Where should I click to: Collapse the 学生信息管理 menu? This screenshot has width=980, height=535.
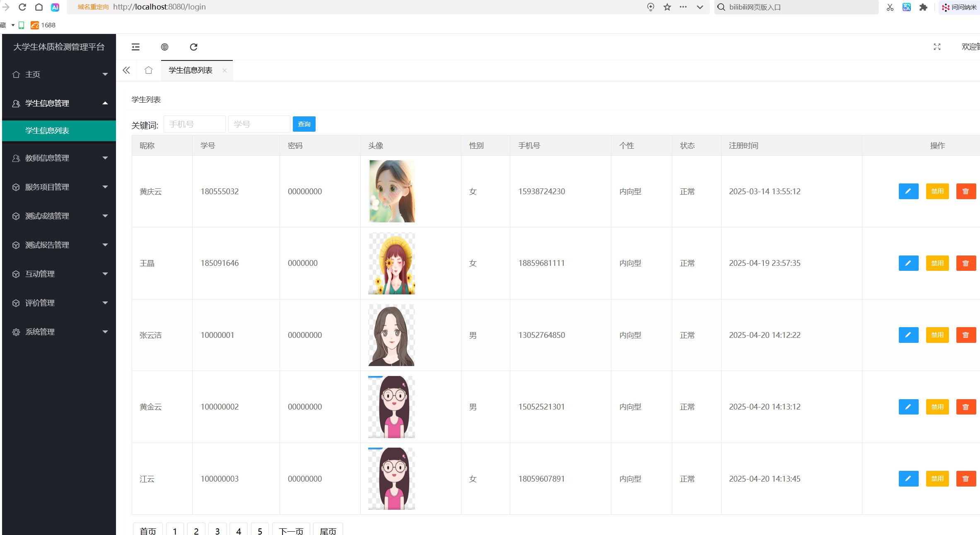(x=59, y=103)
